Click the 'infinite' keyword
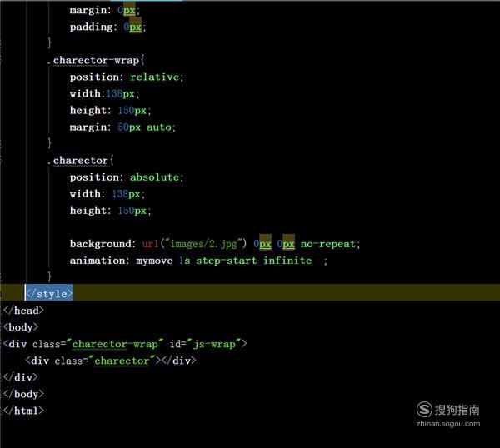Viewport: 500px width, 448px height. point(287,261)
